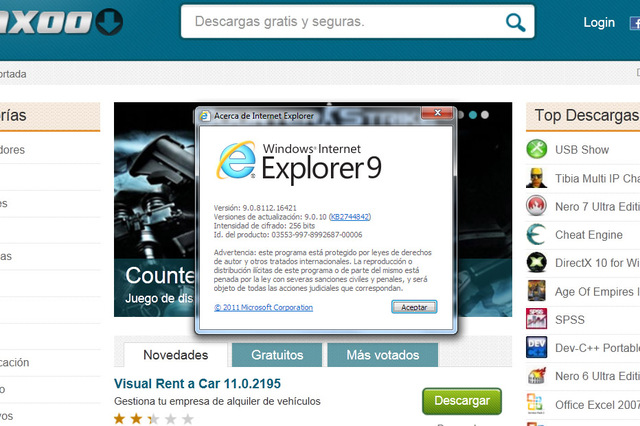The image size is (640, 426).
Task: Click the Cheat Engine icon
Action: click(537, 235)
